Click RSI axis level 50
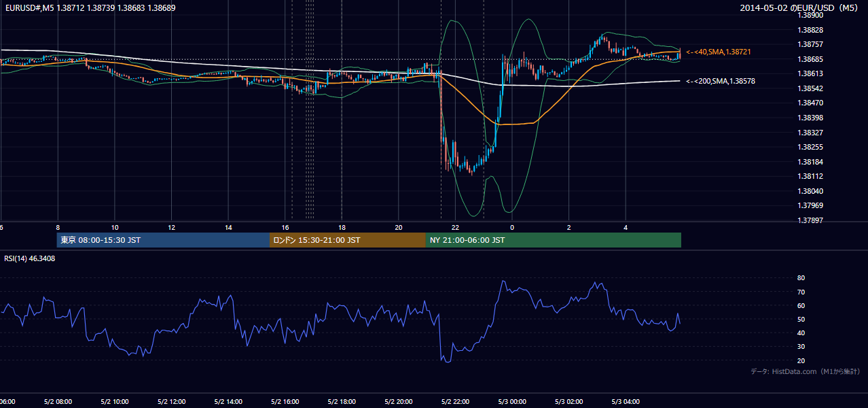Screen dimensions: 868x408 [801, 319]
